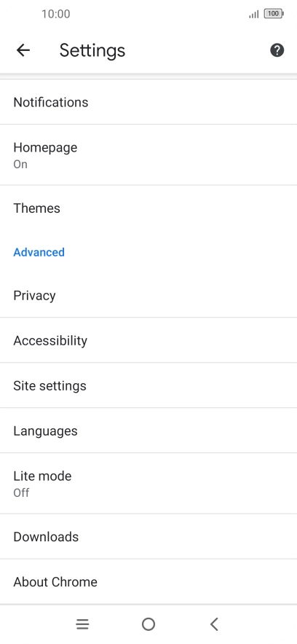Image resolution: width=297 pixels, height=644 pixels.
Task: Open Site settings
Action: pyautogui.click(x=148, y=385)
